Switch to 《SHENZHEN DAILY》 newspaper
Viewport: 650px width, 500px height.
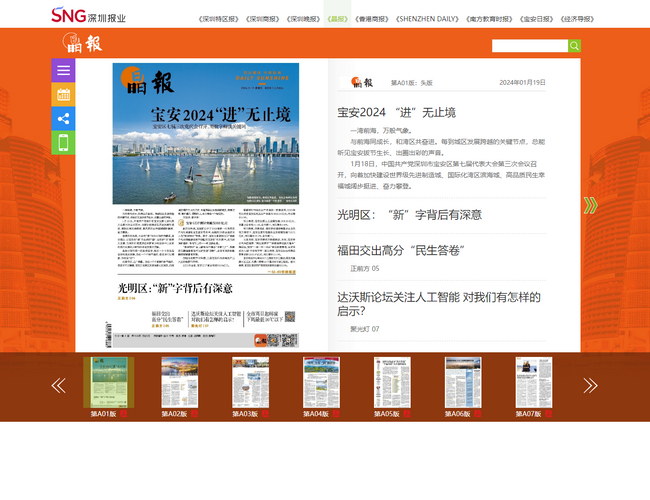427,19
